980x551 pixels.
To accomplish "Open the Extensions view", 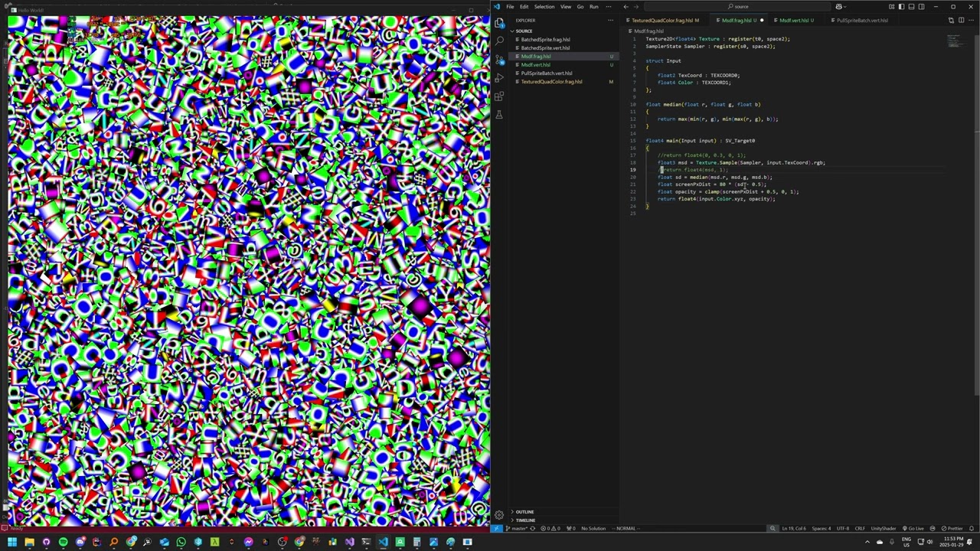I will (499, 96).
